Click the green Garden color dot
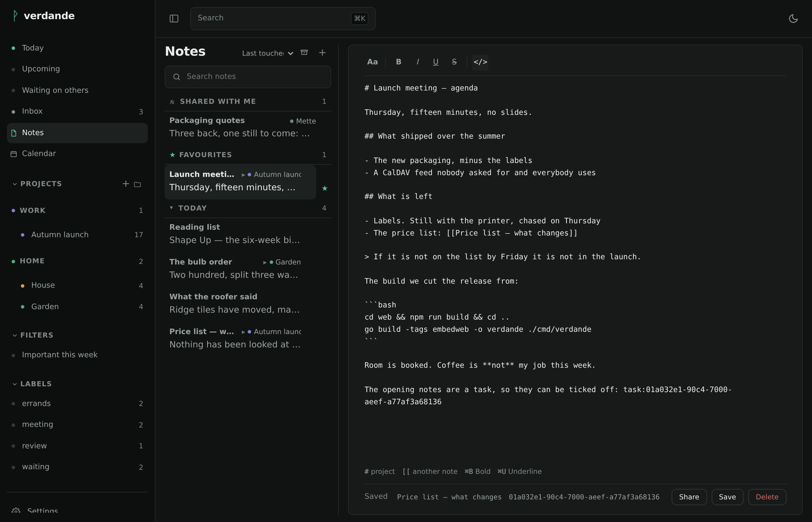The height and width of the screenshot is (522, 812). (22, 307)
